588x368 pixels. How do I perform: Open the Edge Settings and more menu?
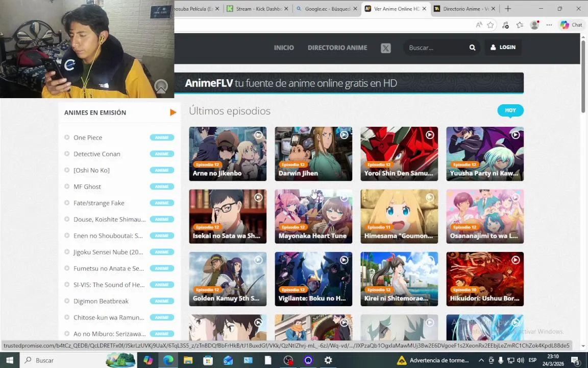tap(549, 25)
